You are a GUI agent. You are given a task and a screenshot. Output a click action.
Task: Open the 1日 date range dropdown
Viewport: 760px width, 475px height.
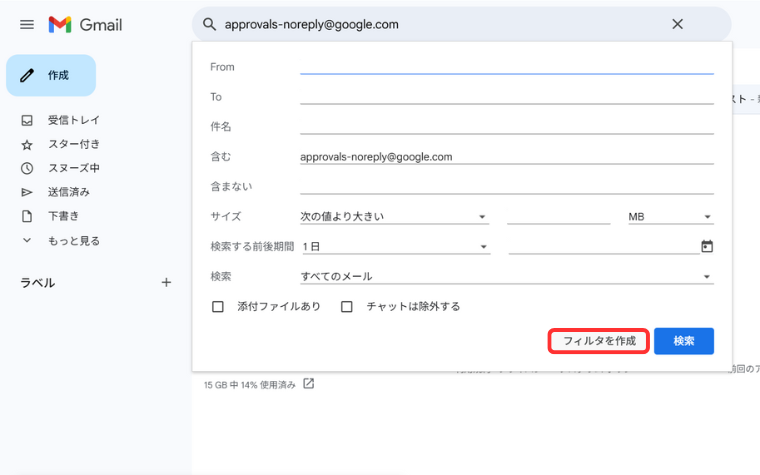click(395, 247)
